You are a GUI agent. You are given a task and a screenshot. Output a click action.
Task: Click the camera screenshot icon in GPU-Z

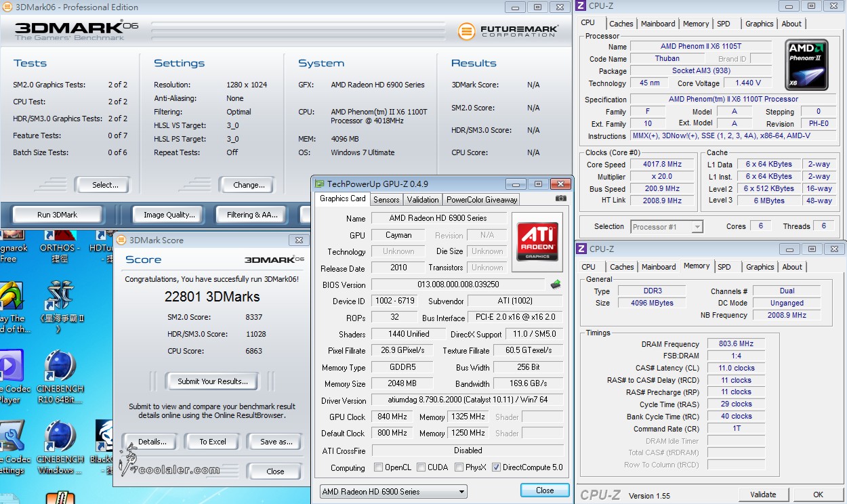click(560, 198)
